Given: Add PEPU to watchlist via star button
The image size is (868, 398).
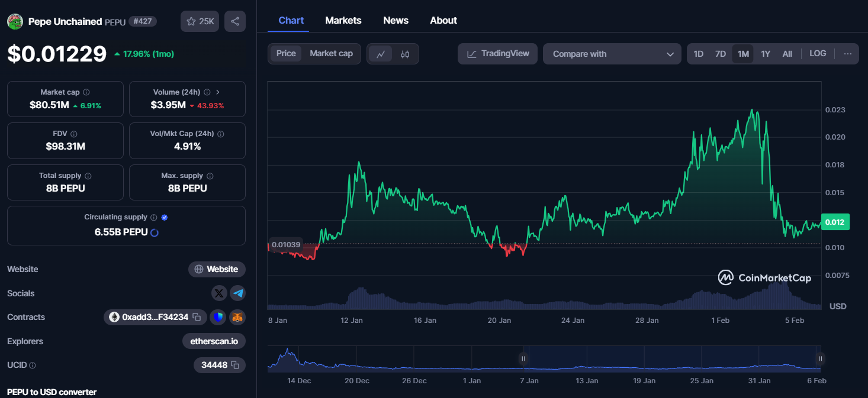Looking at the screenshot, I should (200, 21).
